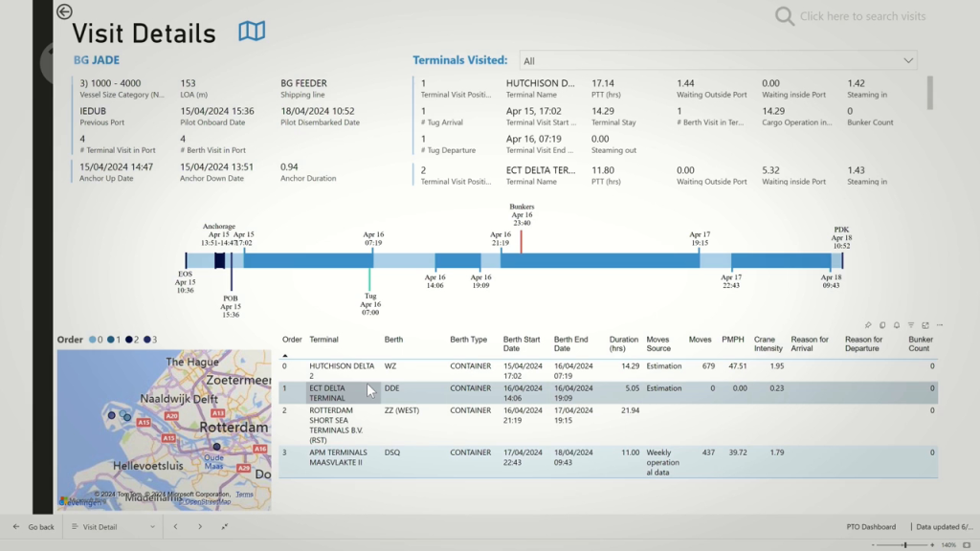
Task: Sort by Crane Intensity column header
Action: 768,344
